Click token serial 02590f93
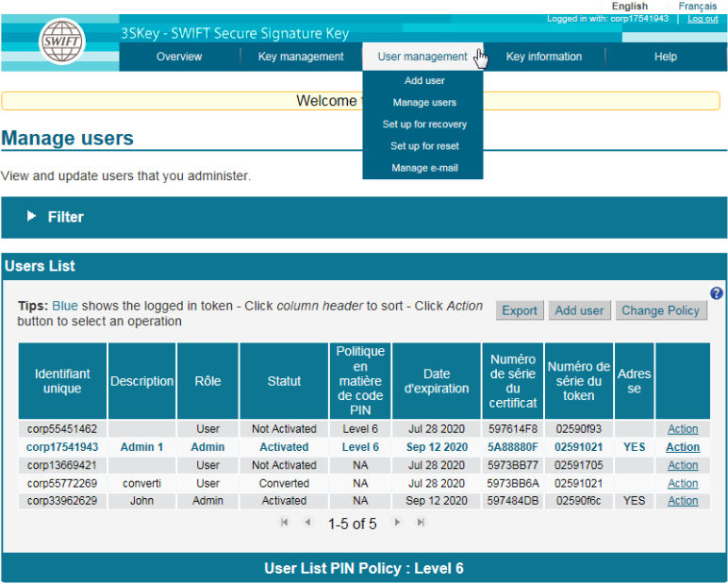 click(578, 429)
